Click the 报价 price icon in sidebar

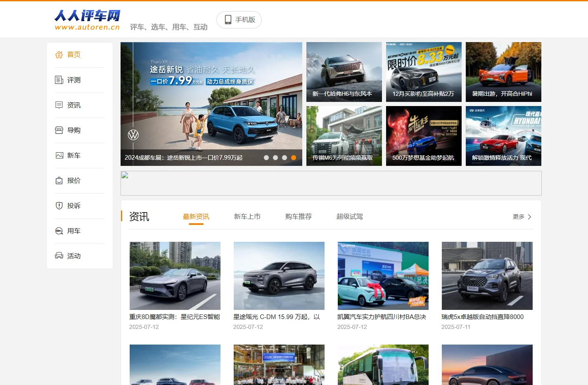(x=59, y=180)
